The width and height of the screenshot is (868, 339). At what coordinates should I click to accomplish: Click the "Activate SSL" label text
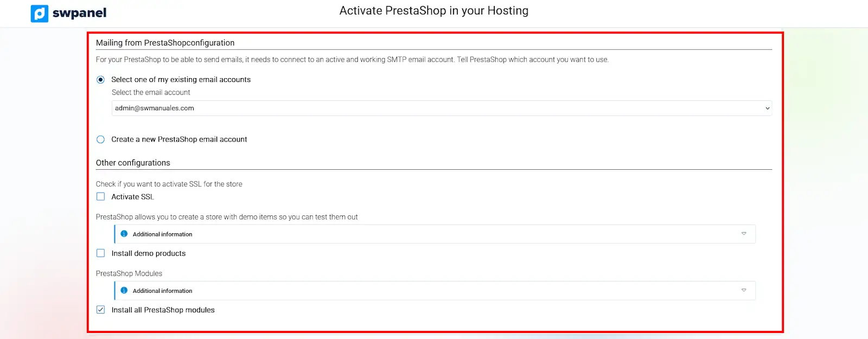(x=132, y=197)
